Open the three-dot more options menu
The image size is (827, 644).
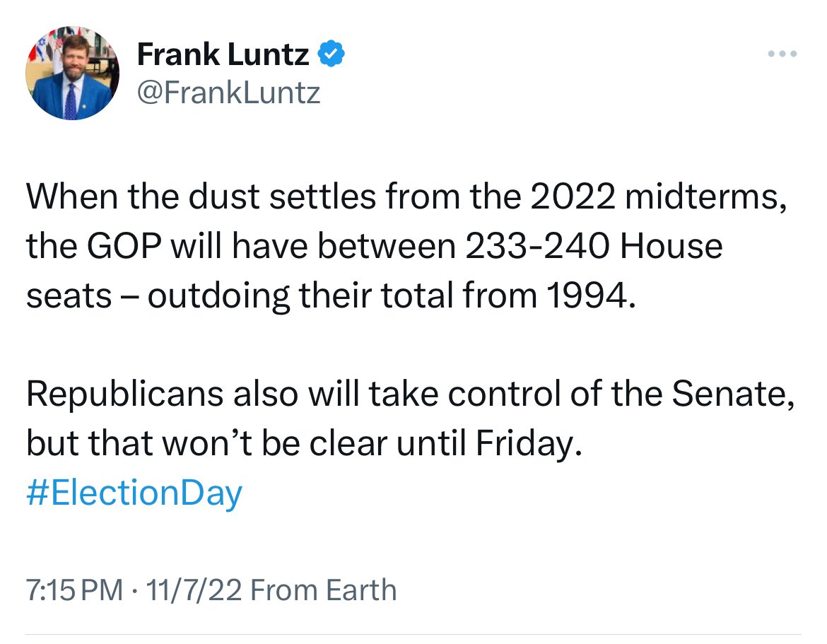tap(782, 54)
